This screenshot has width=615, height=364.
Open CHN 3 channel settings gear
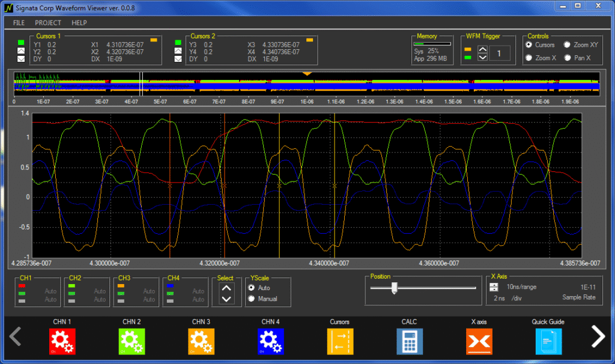(x=201, y=341)
